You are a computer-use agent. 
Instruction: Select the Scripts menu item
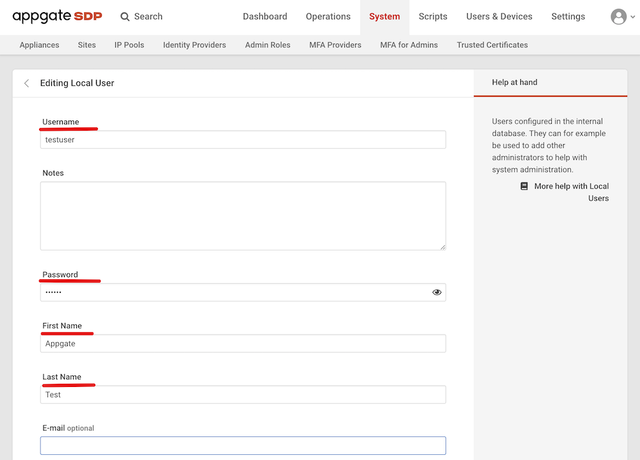(x=433, y=17)
